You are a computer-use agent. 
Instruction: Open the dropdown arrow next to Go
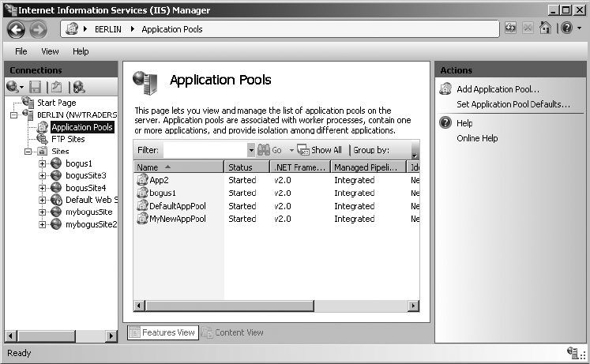291,150
